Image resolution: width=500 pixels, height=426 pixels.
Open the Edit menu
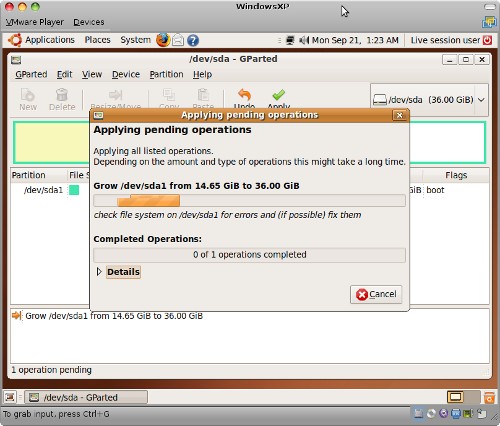tap(64, 74)
